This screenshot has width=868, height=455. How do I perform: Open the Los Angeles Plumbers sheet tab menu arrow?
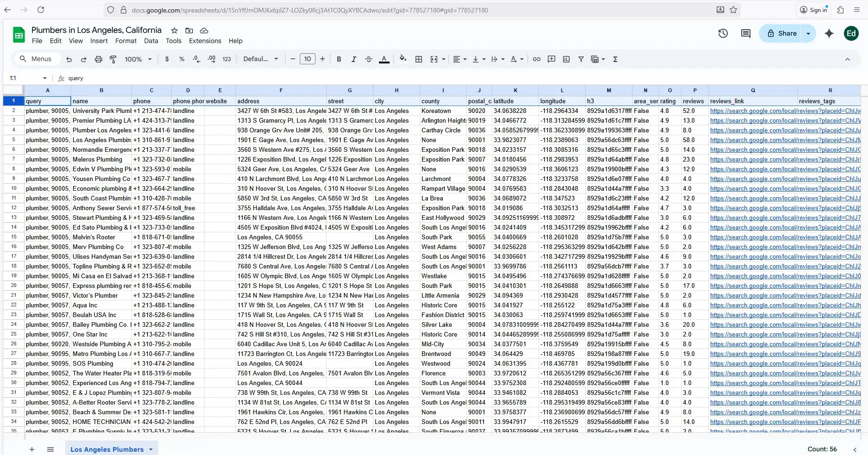(151, 449)
